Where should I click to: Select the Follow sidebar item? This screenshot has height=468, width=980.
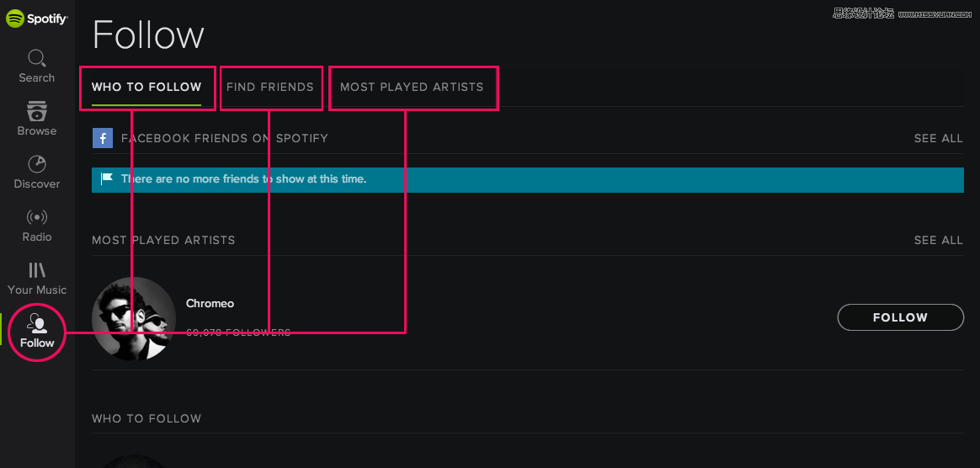[x=37, y=331]
